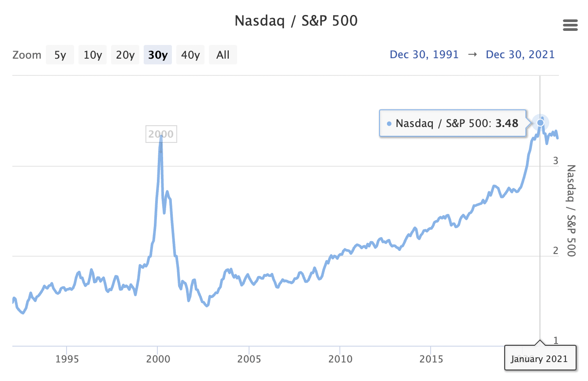This screenshot has height=381, width=588.
Task: Open the chart hamburger context menu
Action: pyautogui.click(x=570, y=26)
